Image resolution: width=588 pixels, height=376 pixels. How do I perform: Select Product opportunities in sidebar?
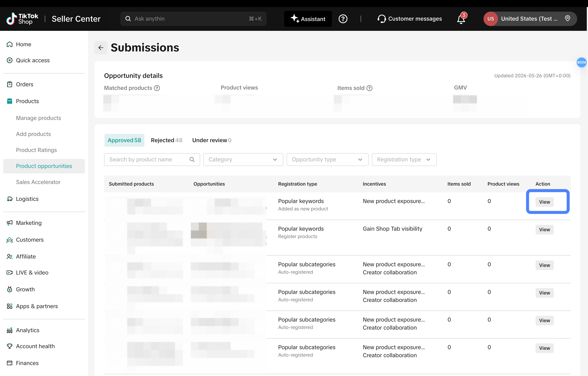[x=44, y=166]
